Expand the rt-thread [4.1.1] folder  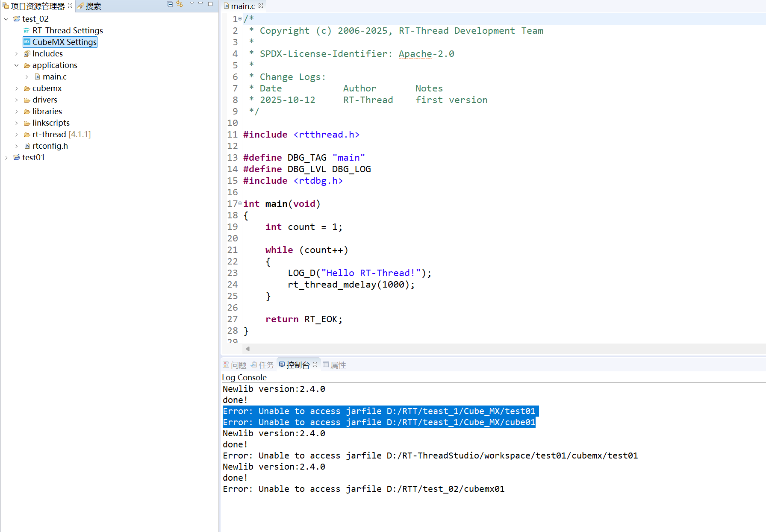point(17,135)
